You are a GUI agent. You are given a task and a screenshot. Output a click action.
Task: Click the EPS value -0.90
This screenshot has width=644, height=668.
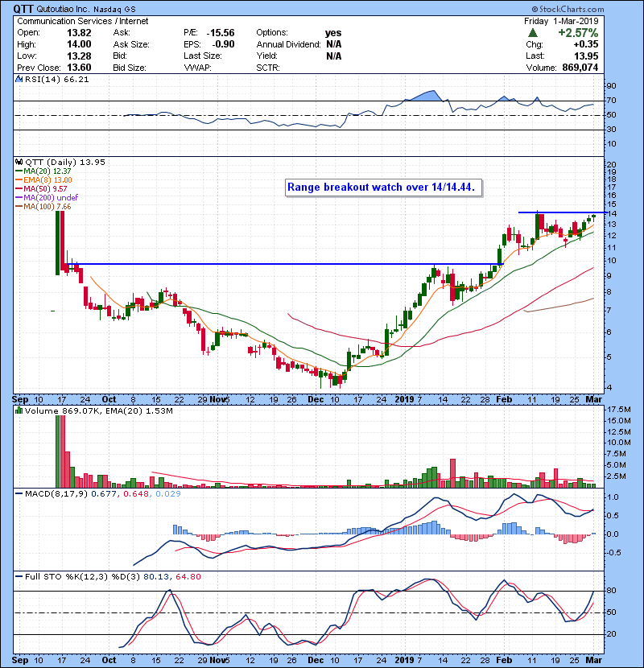(x=223, y=44)
